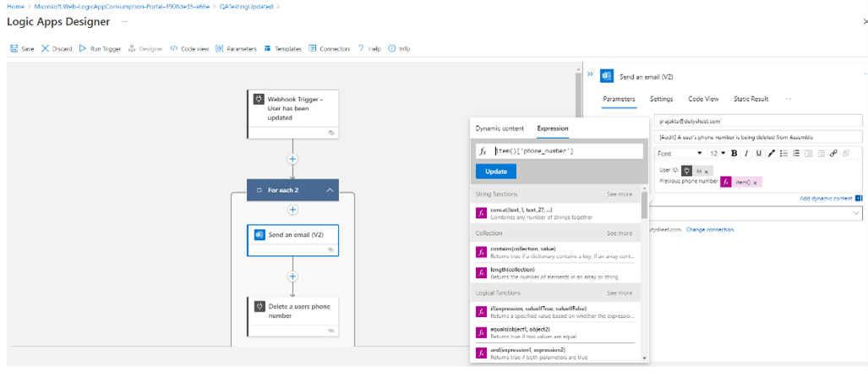The height and width of the screenshot is (372, 868).
Task: Open the Font dropdown
Action: pyautogui.click(x=680, y=154)
